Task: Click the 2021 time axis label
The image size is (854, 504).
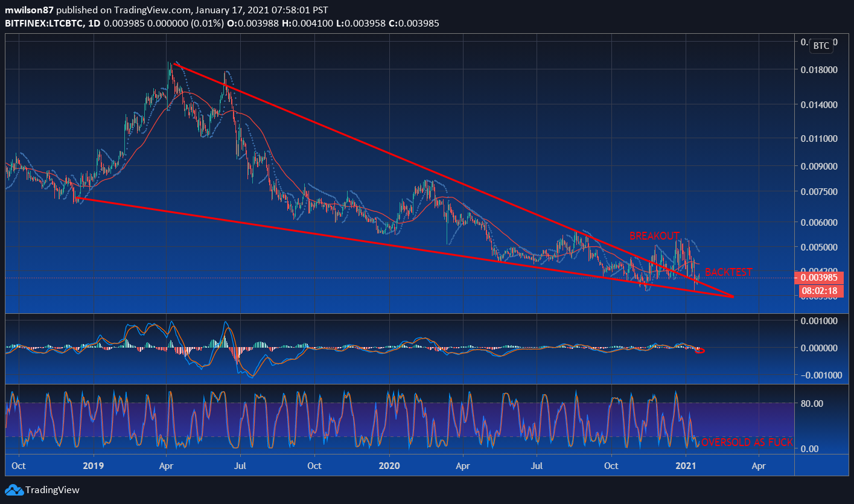Action: [686, 466]
